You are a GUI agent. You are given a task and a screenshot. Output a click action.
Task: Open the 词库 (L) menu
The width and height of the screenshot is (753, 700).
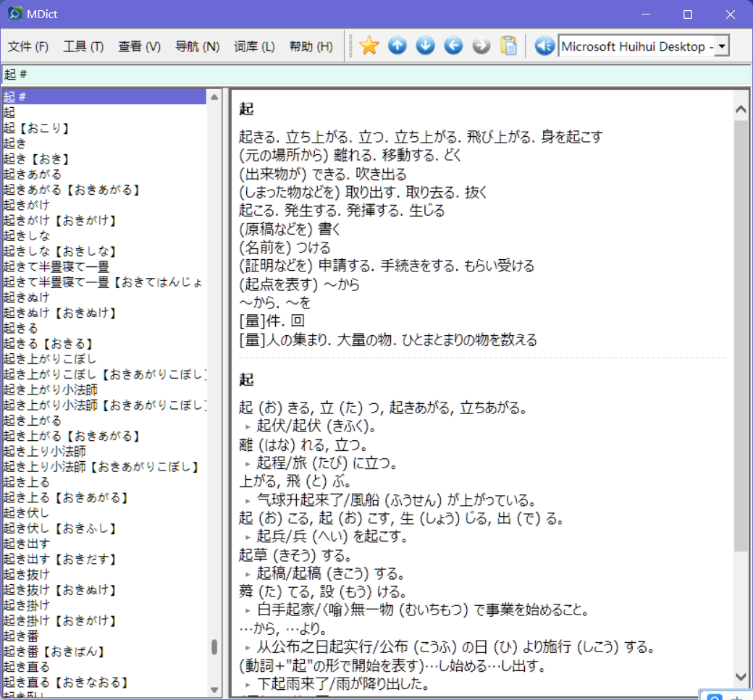pos(255,46)
